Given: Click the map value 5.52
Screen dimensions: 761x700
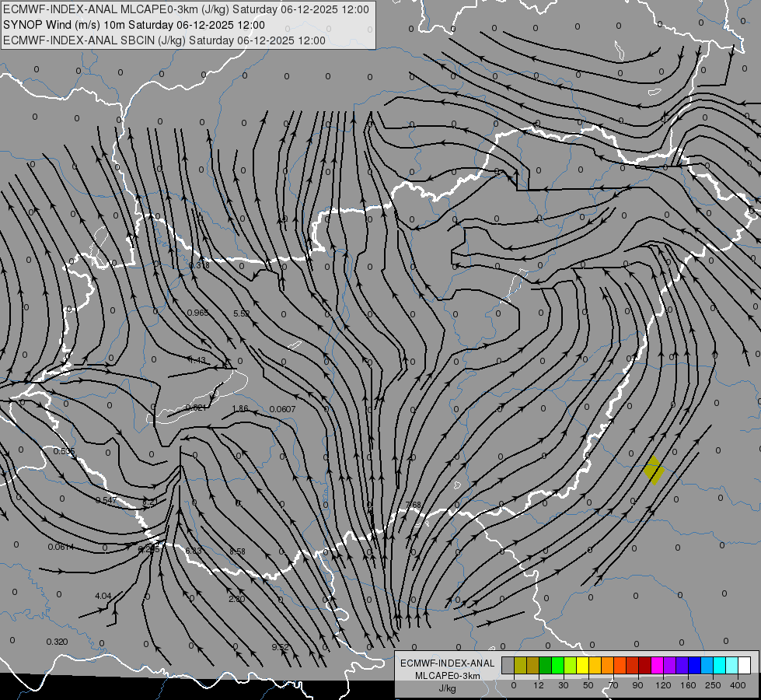Looking at the screenshot, I should (241, 313).
